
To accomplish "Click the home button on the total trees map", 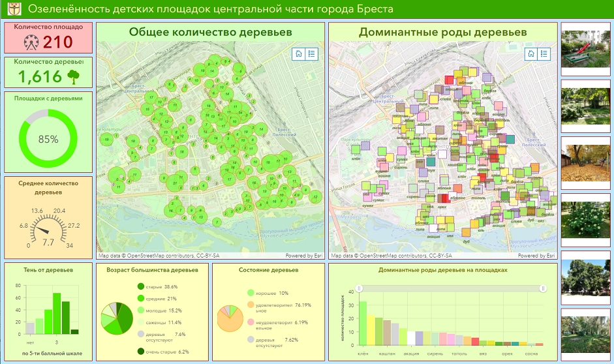I will click(298, 54).
